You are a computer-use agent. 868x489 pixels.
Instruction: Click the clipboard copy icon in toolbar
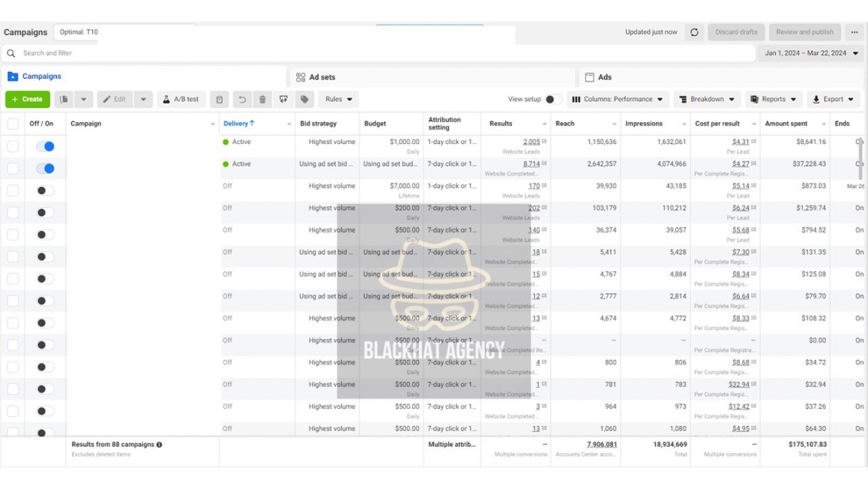point(219,99)
